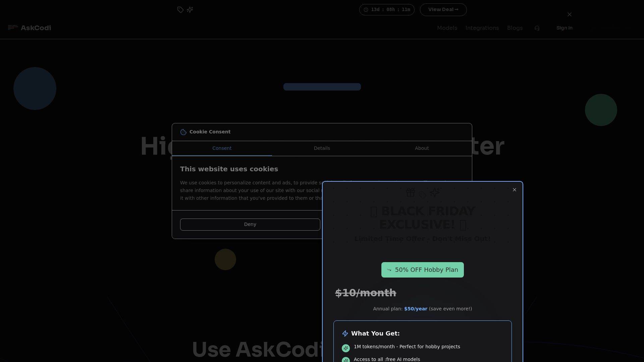
Task: Open the Sign In link
Action: pyautogui.click(x=565, y=28)
